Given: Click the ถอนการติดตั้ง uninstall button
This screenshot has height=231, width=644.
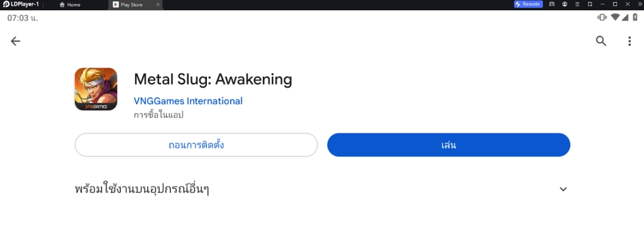Looking at the screenshot, I should click(x=196, y=145).
